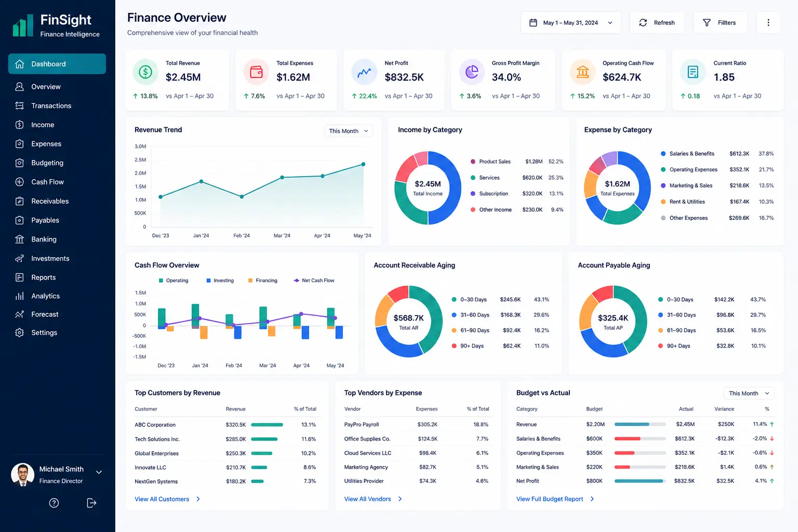Click the Dashboard home icon in sidebar
The width and height of the screenshot is (798, 532).
tap(20, 64)
